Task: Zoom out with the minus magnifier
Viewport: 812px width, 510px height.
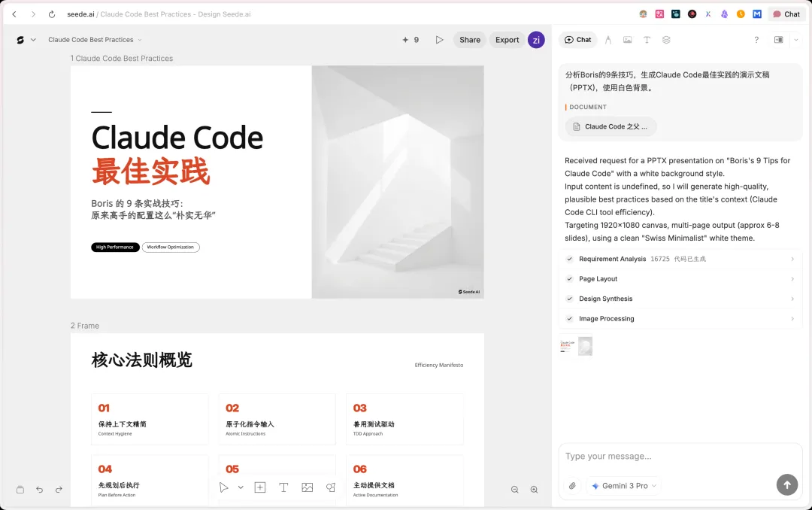Action: (x=515, y=490)
